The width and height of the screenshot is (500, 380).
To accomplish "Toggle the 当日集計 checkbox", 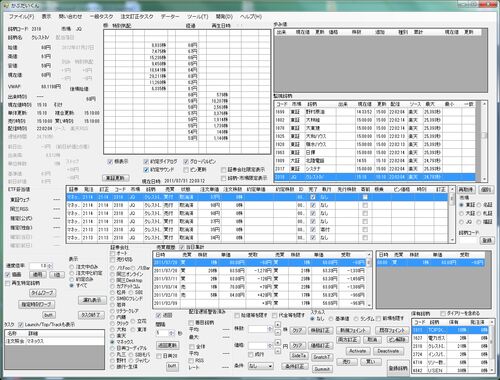I will coord(182,247).
